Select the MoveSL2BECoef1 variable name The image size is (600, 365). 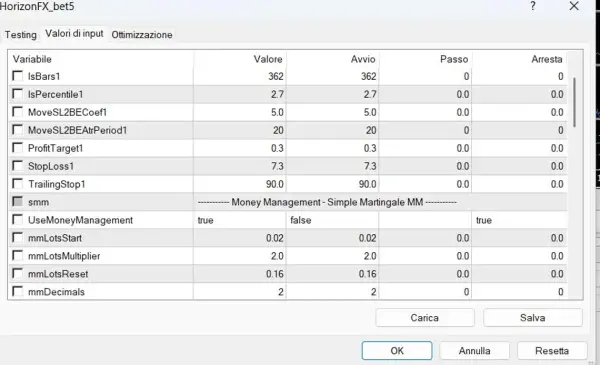click(67, 112)
